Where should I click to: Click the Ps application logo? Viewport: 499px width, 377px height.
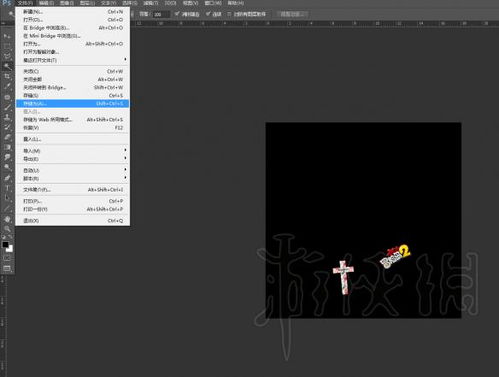(6, 3)
